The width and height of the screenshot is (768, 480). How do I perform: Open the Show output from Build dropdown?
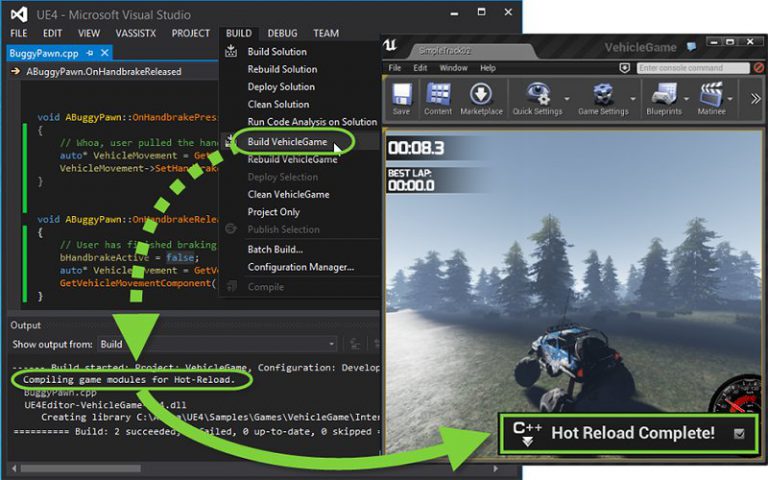tap(217, 344)
